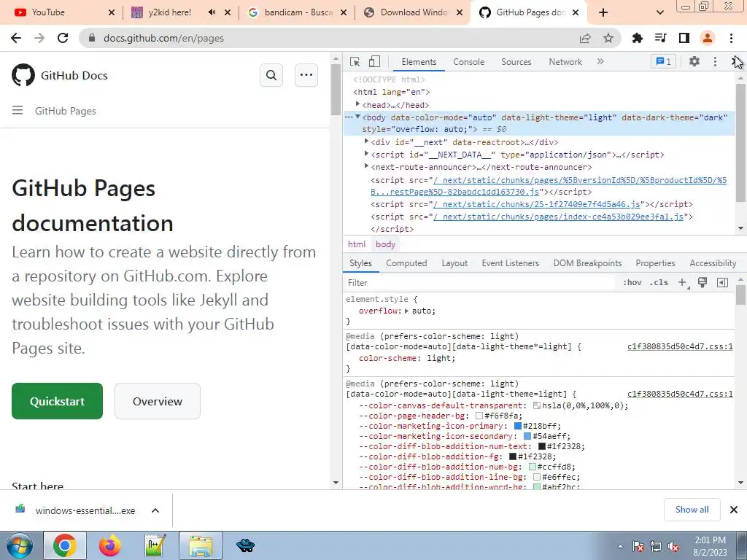The image size is (747, 560).
Task: Open the GitHub Docs search icon
Action: [271, 75]
